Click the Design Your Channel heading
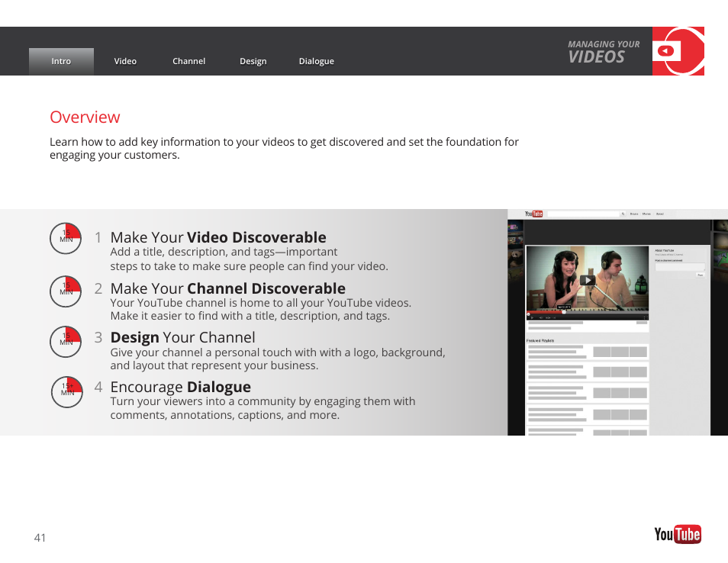The height and width of the screenshot is (563, 728). [182, 337]
